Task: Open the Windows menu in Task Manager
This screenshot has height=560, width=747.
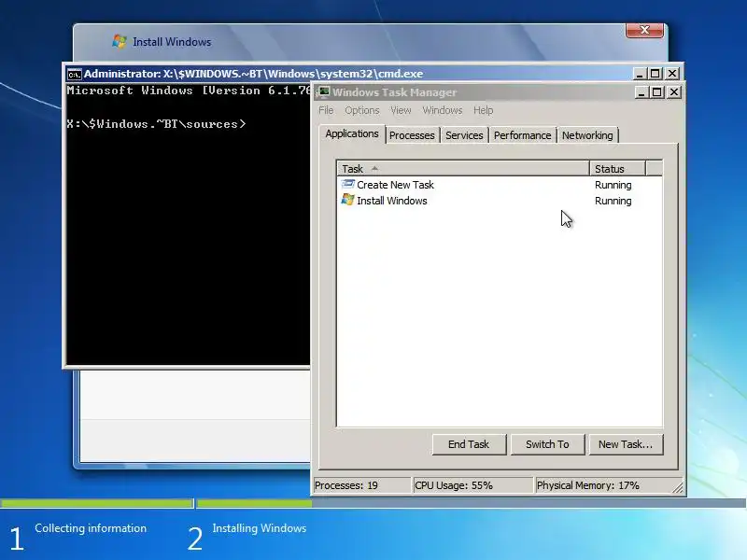Action: [x=442, y=110]
